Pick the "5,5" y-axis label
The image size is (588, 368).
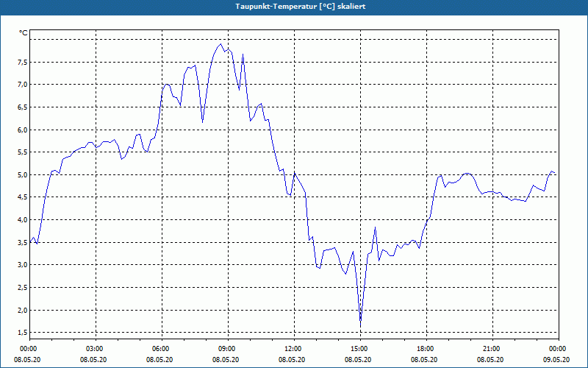point(23,152)
